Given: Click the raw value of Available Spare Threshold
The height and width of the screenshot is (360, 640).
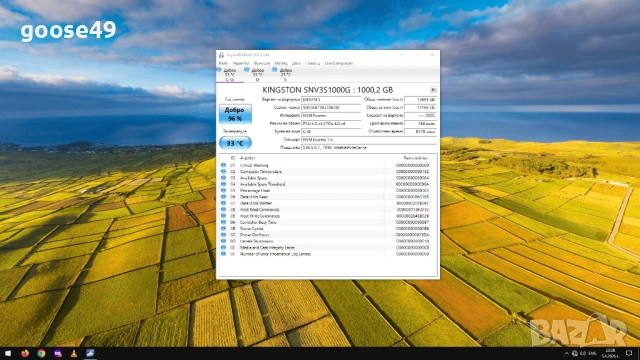Looking at the screenshot, I should (412, 184).
